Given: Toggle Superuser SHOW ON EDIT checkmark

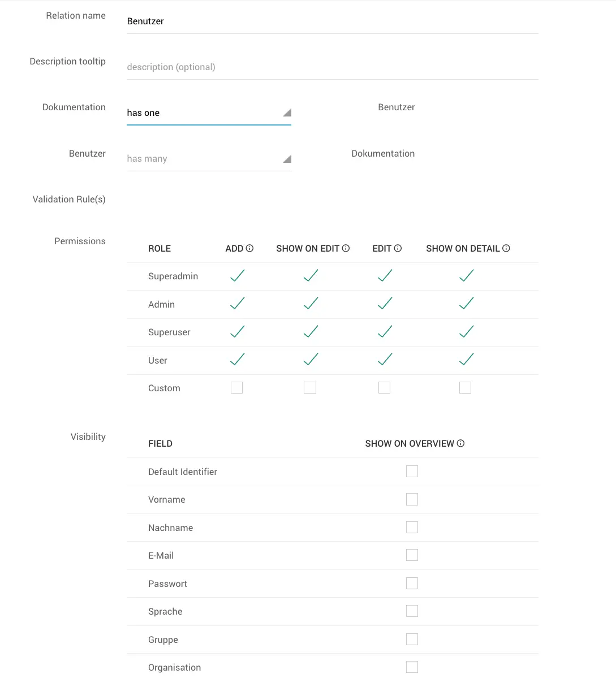Looking at the screenshot, I should pos(311,332).
